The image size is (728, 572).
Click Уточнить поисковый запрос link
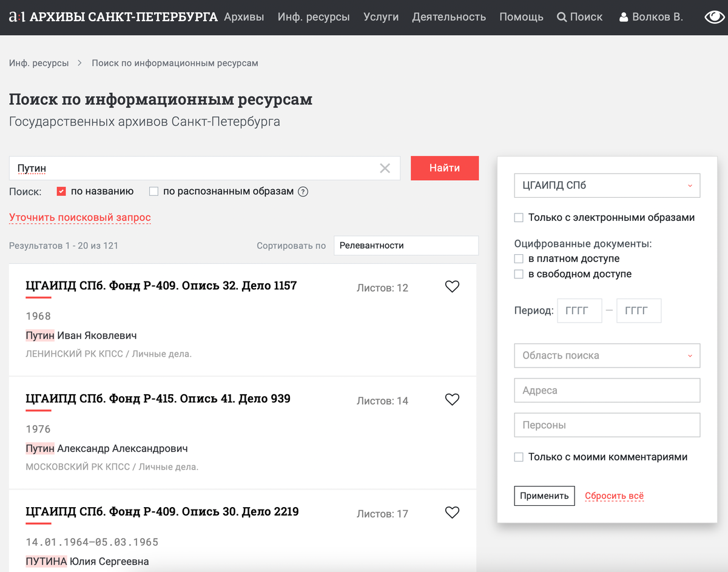click(80, 218)
